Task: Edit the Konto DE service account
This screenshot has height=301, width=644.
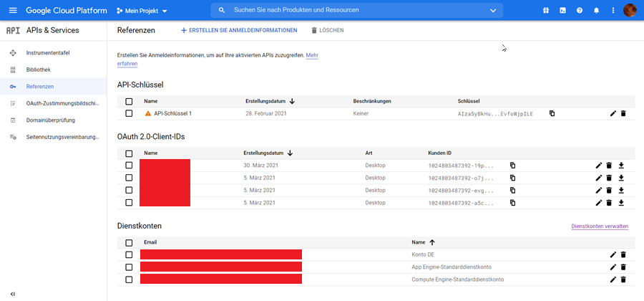Action: click(x=613, y=254)
